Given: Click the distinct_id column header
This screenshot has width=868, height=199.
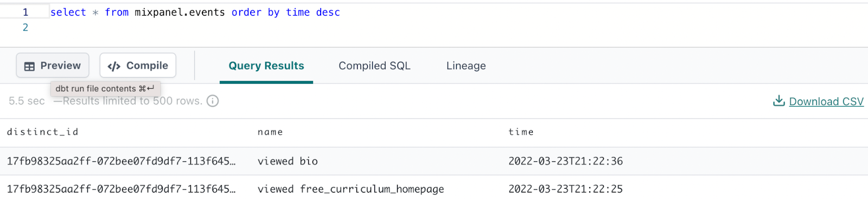Looking at the screenshot, I should coord(42,132).
